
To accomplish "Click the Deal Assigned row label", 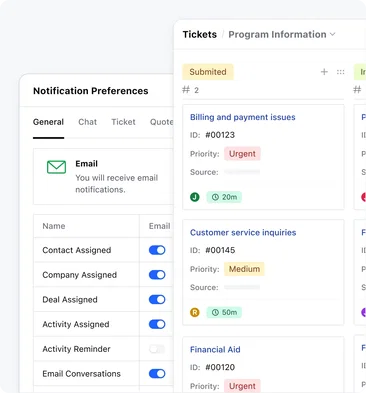I will coord(70,300).
